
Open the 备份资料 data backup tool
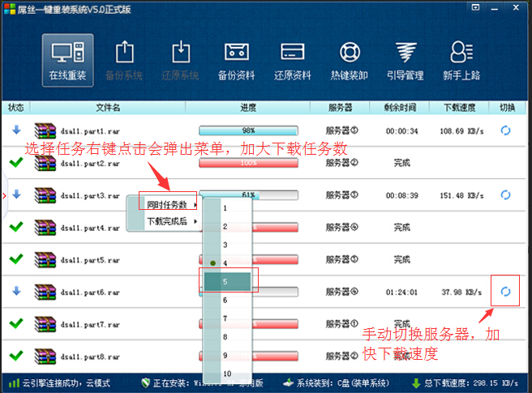point(236,59)
